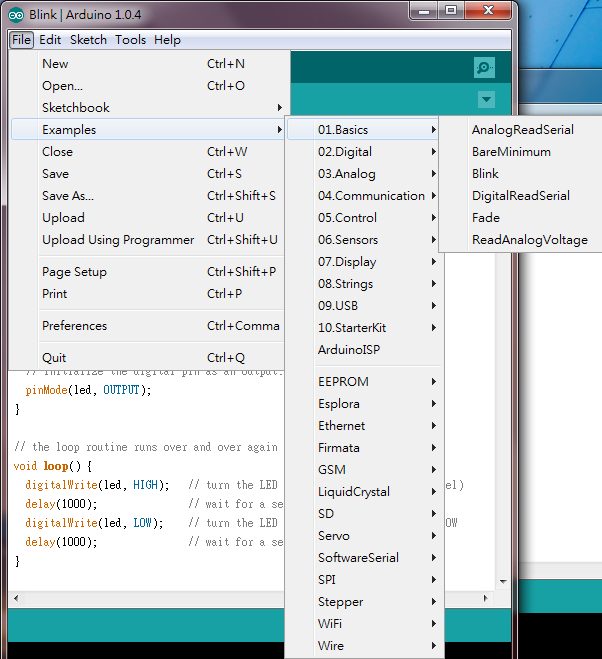The width and height of the screenshot is (602, 659).
Task: Open the Edit menu
Action: pyautogui.click(x=50, y=40)
